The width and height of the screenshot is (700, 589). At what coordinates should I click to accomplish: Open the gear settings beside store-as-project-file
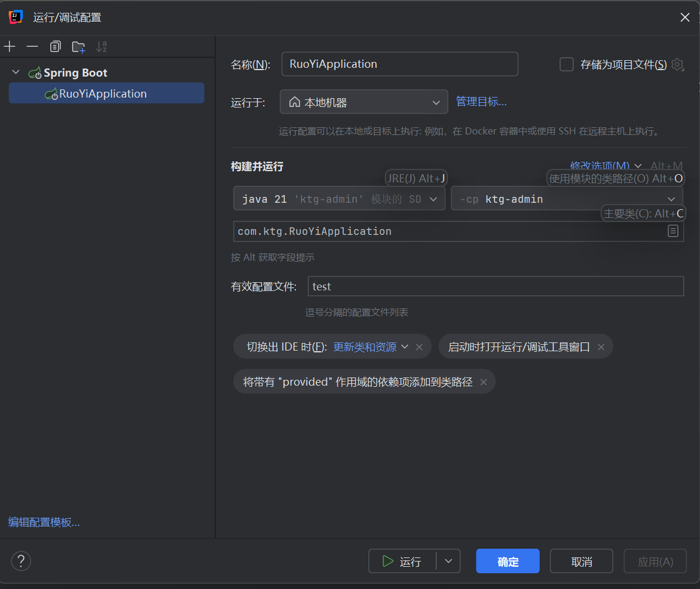[x=678, y=65]
